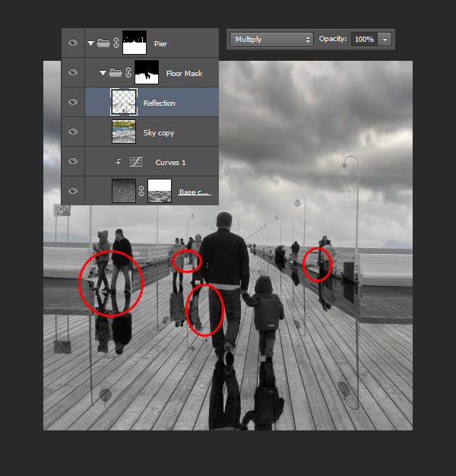Click the Sky copy layer thumbnail
The image size is (456, 476).
click(x=123, y=132)
